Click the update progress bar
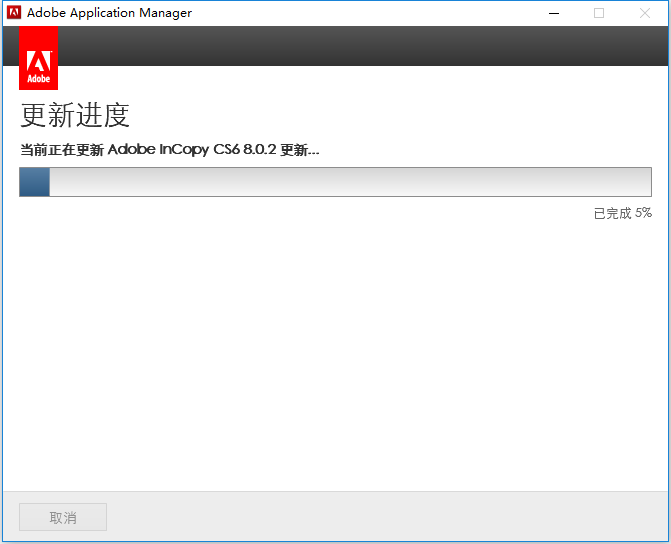 pos(336,182)
